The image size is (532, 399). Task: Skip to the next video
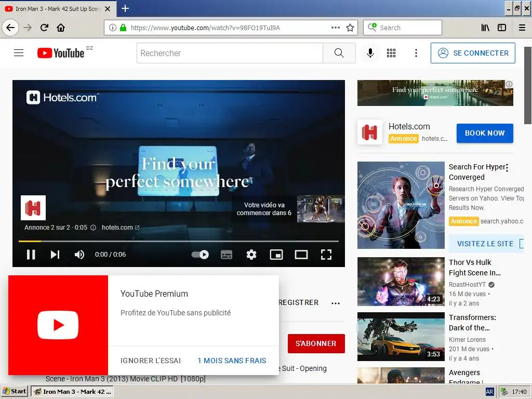[x=55, y=255]
